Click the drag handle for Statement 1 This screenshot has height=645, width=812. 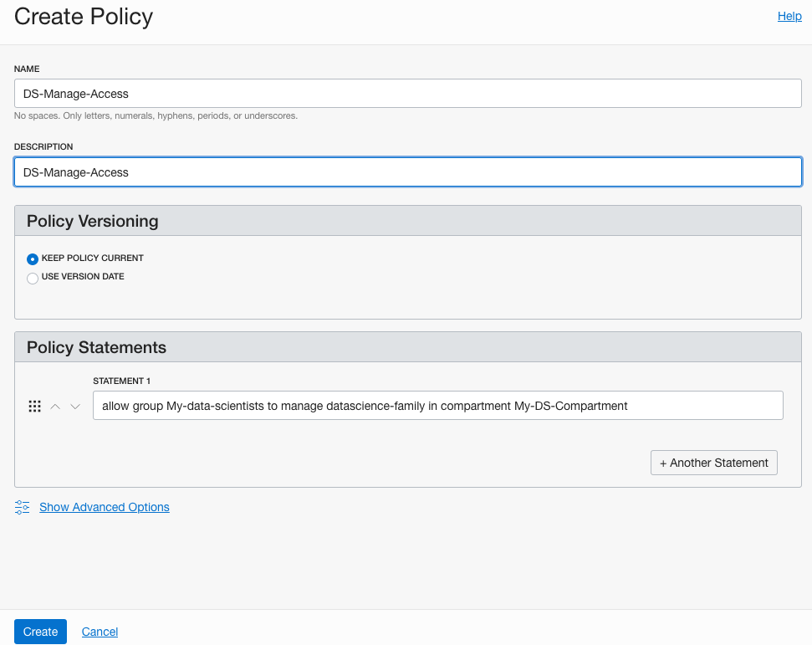34,406
